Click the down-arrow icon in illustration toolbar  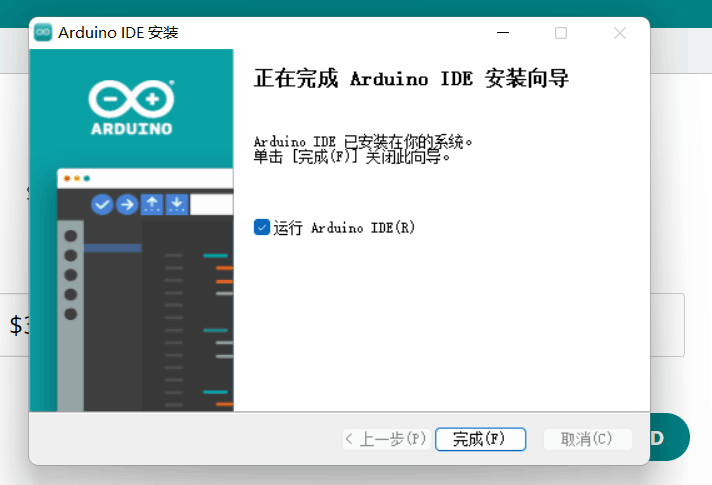pyautogui.click(x=177, y=204)
